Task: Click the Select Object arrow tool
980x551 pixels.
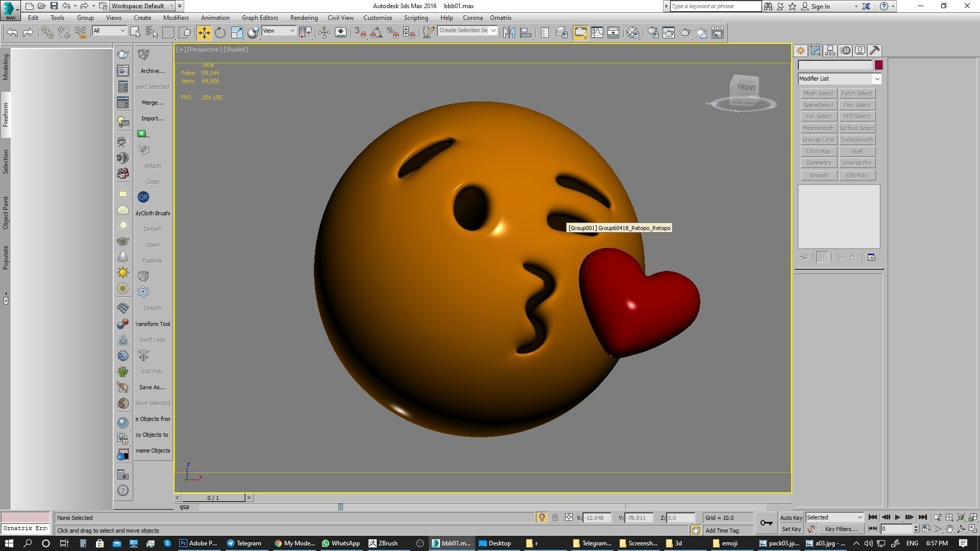Action: point(135,33)
